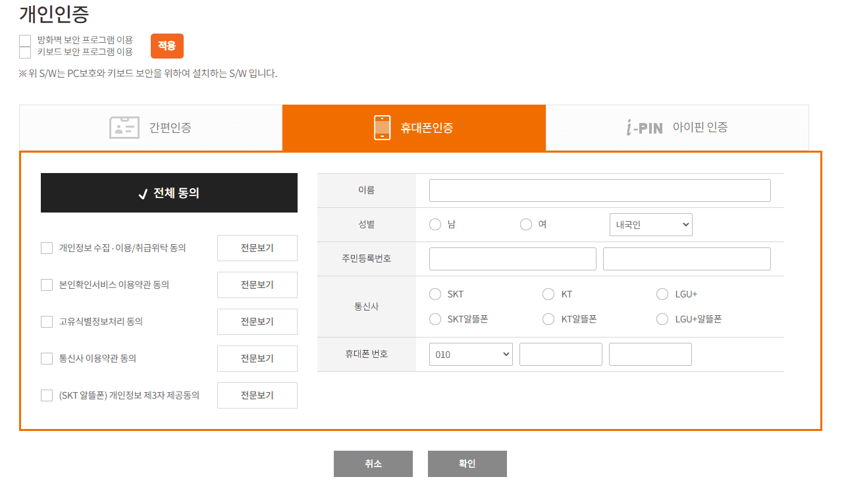Choose SKT알뜰폰 carrier option
This screenshot has width=846, height=504.
pyautogui.click(x=435, y=319)
